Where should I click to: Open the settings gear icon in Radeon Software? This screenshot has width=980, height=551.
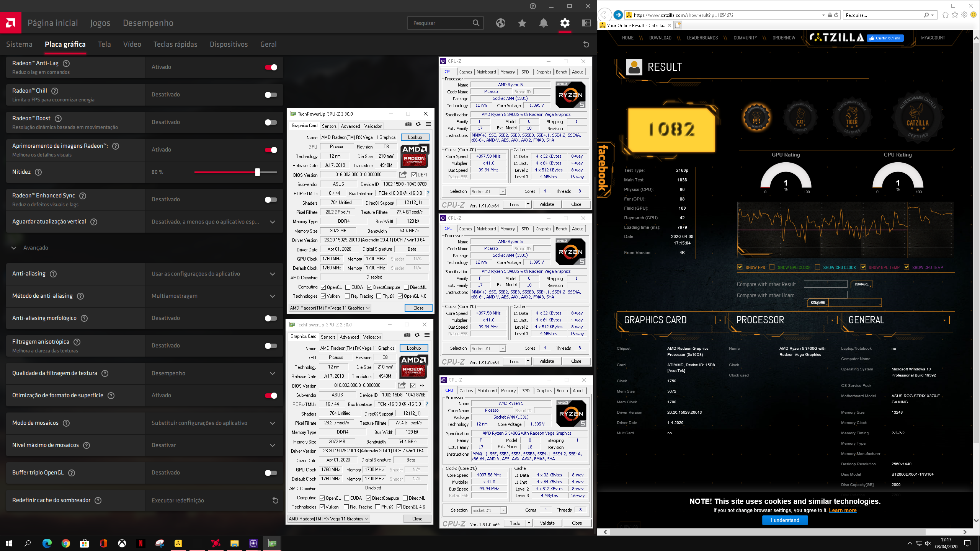point(565,23)
